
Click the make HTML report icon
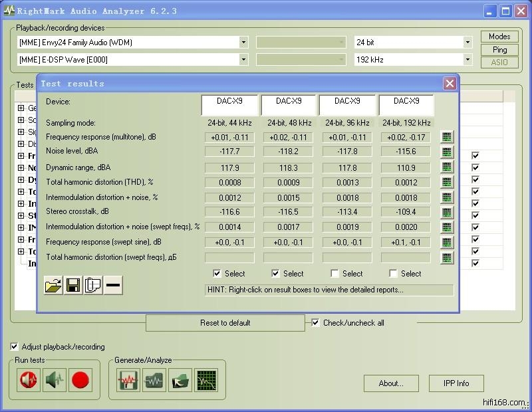point(93,286)
